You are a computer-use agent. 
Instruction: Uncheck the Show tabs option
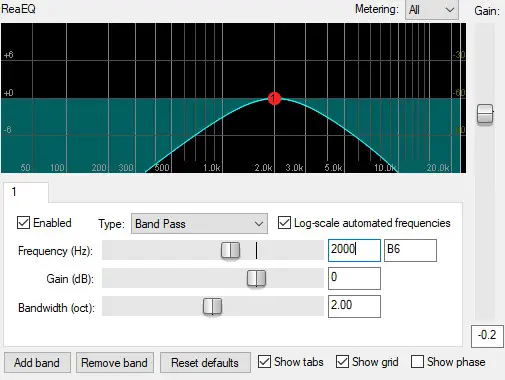pos(264,362)
